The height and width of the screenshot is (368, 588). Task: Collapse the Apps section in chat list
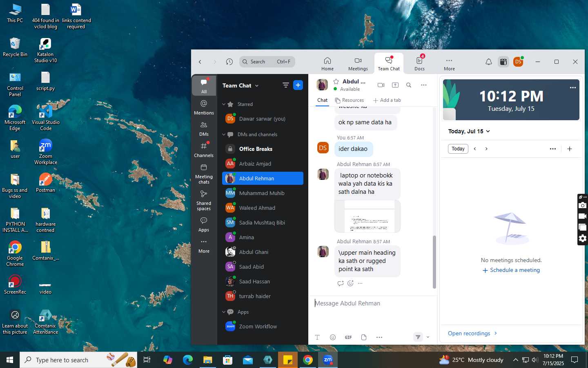[224, 312]
